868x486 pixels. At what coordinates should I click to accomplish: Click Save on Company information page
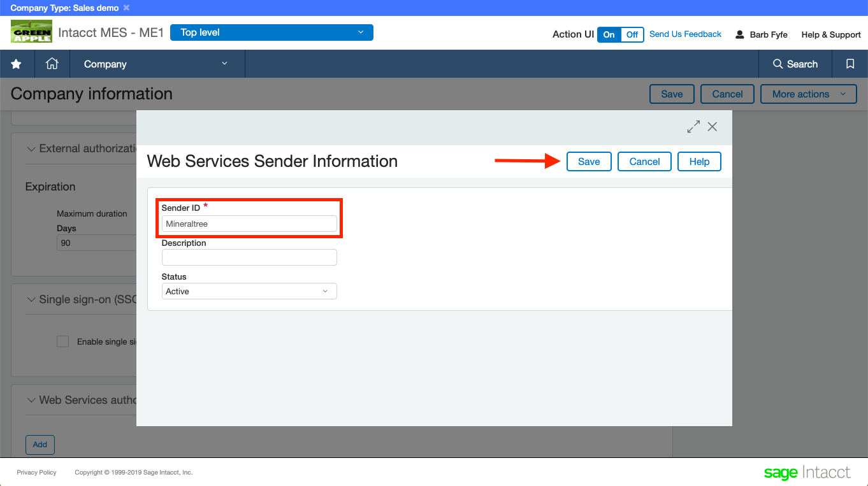[672, 94]
